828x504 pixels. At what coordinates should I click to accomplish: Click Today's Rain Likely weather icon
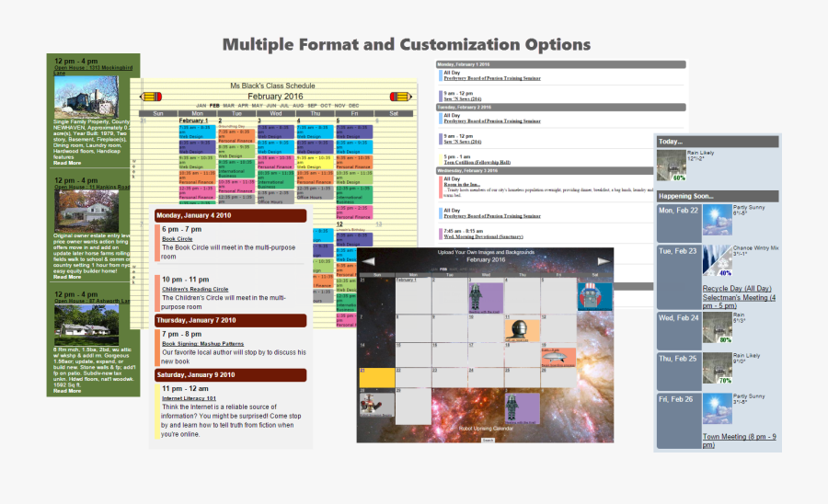(x=671, y=163)
